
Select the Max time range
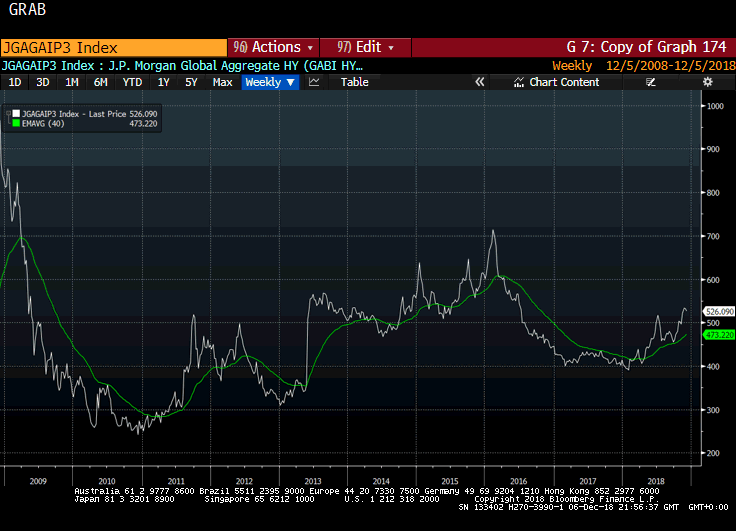pyautogui.click(x=222, y=82)
